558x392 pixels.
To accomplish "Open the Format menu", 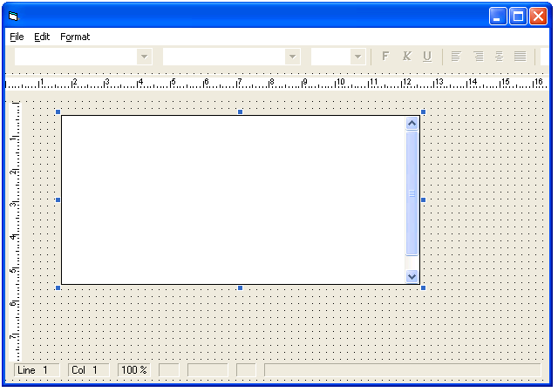I will coord(75,37).
